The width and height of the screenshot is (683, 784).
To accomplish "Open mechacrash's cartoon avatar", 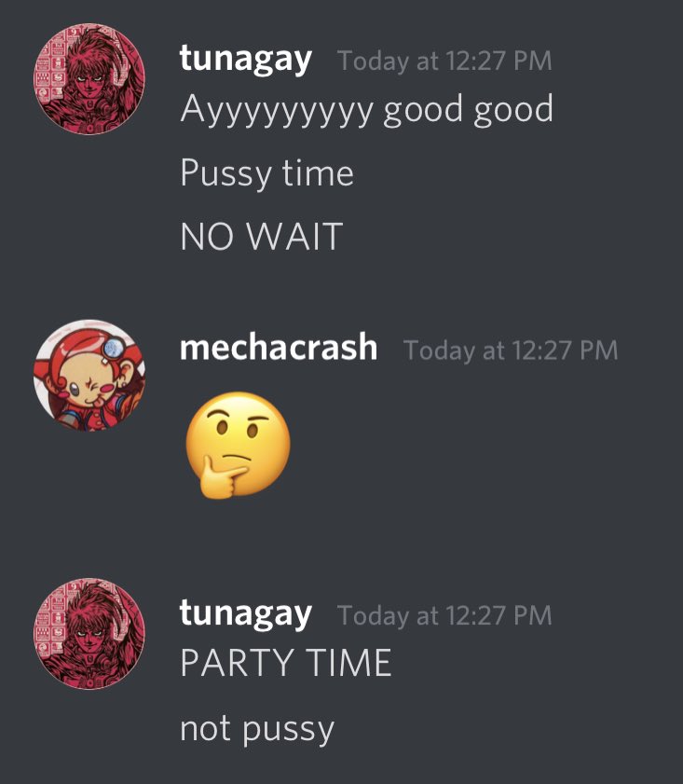I will tap(89, 375).
